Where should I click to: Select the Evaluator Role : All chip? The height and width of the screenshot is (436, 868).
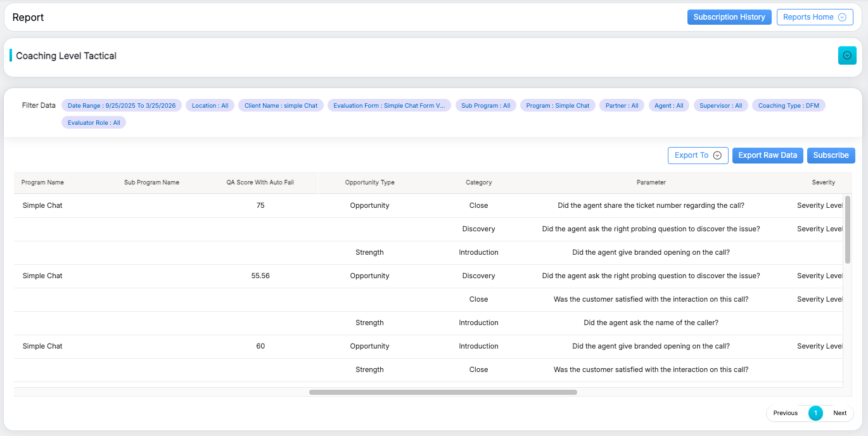coord(94,123)
